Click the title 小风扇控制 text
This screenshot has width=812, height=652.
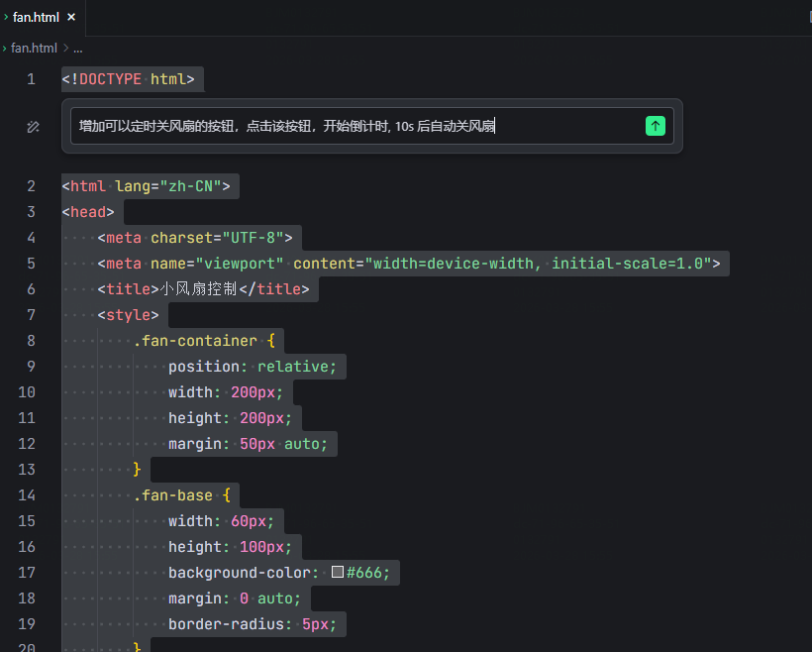point(198,288)
